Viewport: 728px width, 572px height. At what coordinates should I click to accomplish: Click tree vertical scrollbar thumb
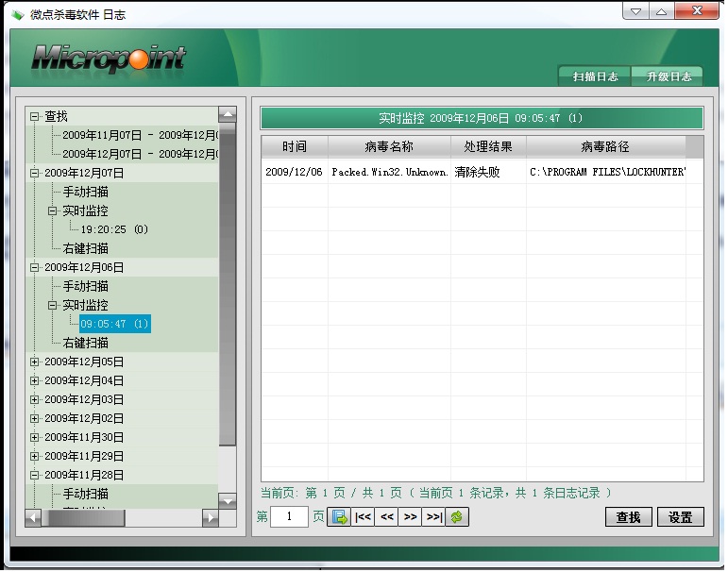click(x=228, y=284)
